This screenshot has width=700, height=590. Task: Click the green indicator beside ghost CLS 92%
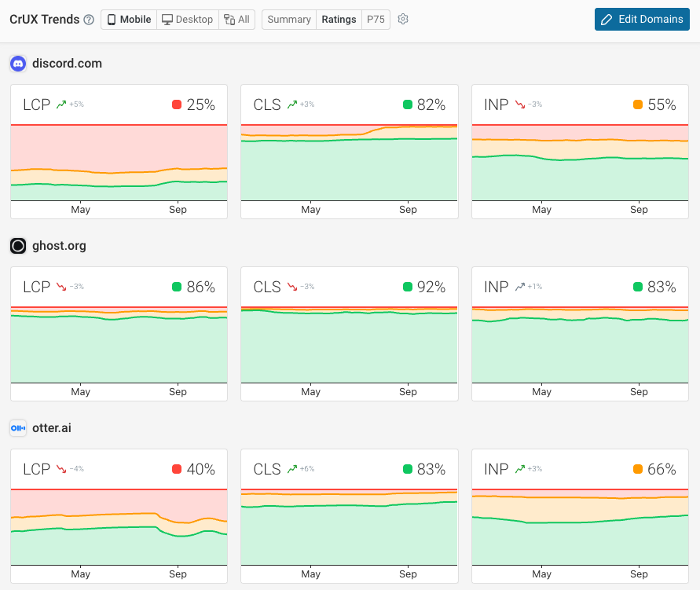[407, 286]
